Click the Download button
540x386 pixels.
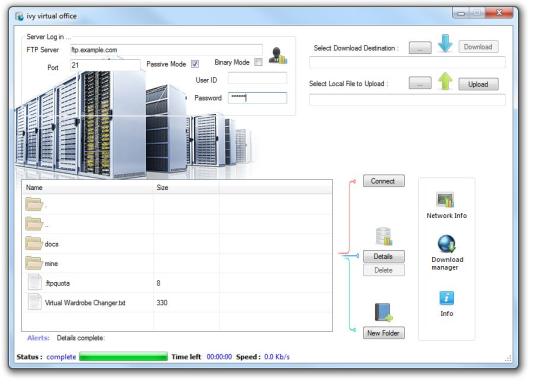478,47
